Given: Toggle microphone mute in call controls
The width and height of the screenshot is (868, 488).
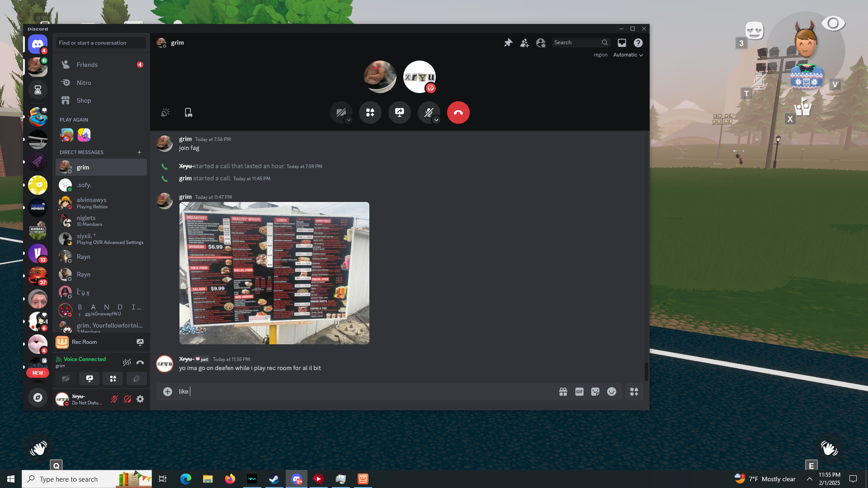Looking at the screenshot, I should tap(428, 113).
